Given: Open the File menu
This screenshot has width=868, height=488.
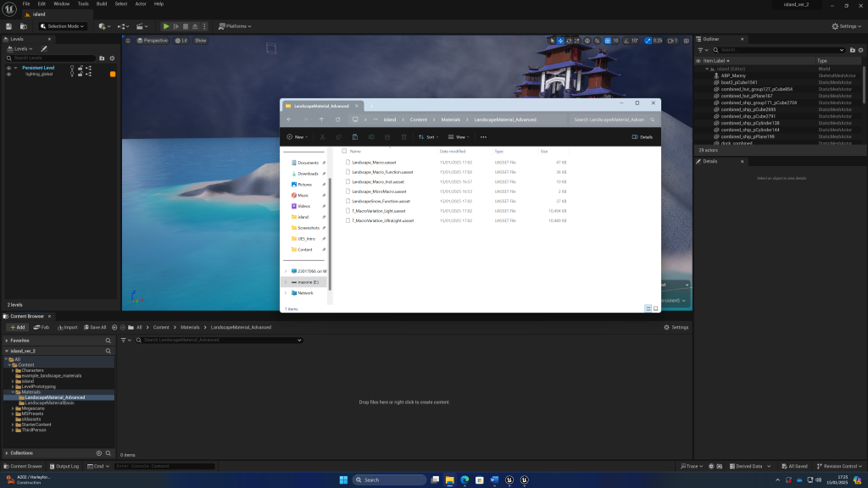Looking at the screenshot, I should pos(26,4).
